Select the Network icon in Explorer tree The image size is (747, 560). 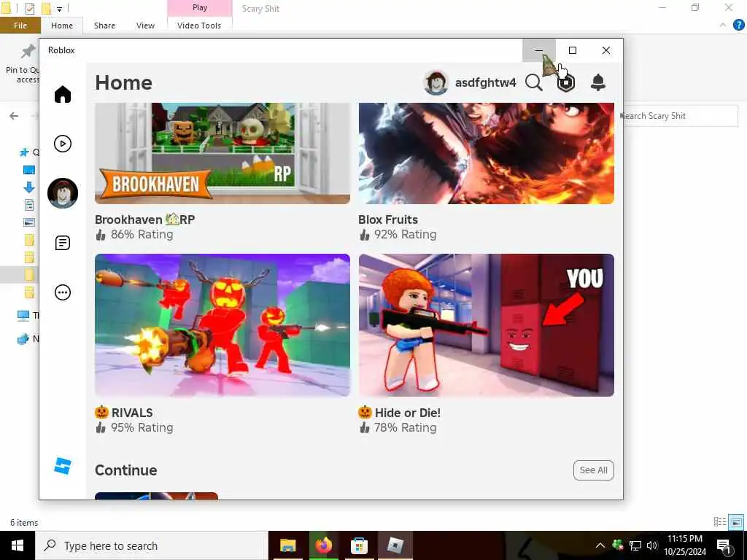click(23, 339)
